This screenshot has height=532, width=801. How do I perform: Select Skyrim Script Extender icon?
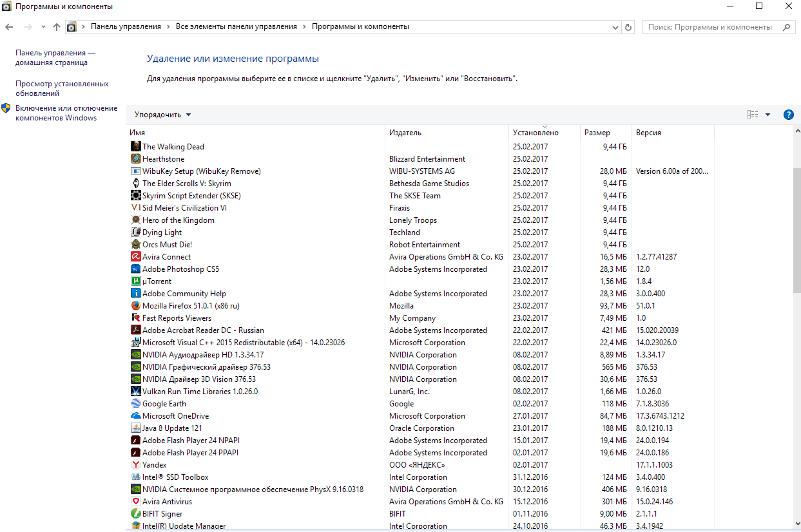(136, 196)
